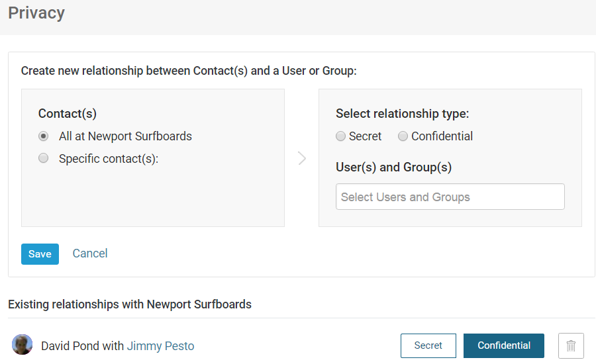Open David Pond's avatar picture
The image size is (596, 364).
point(22,345)
